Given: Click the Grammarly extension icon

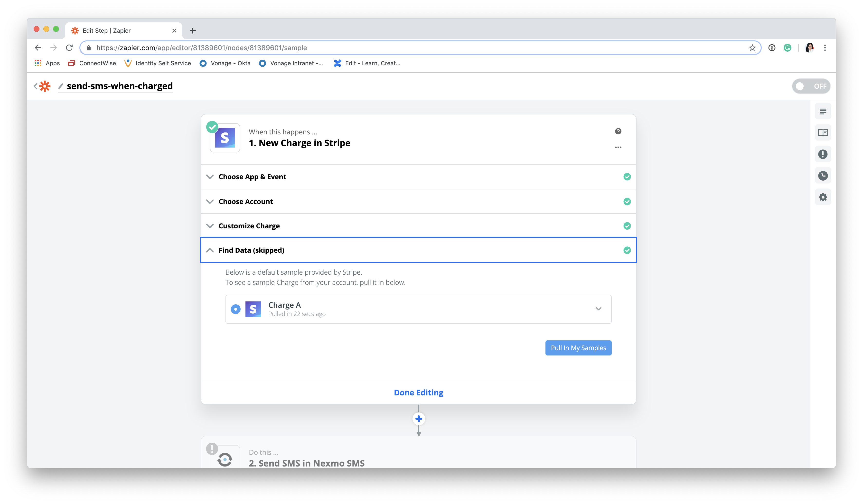Looking at the screenshot, I should click(787, 47).
